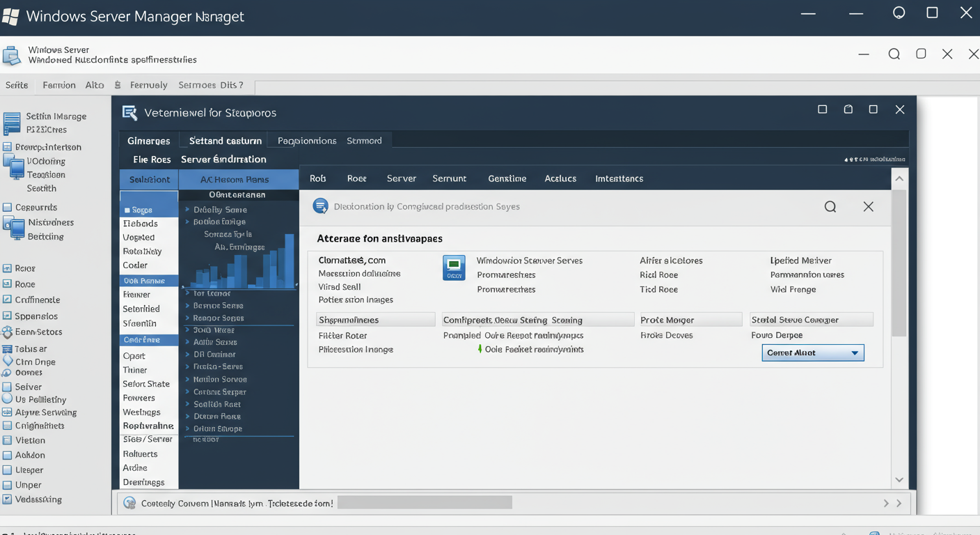Open the 'Settiin IMarage' server icon in sidebar

click(12, 123)
